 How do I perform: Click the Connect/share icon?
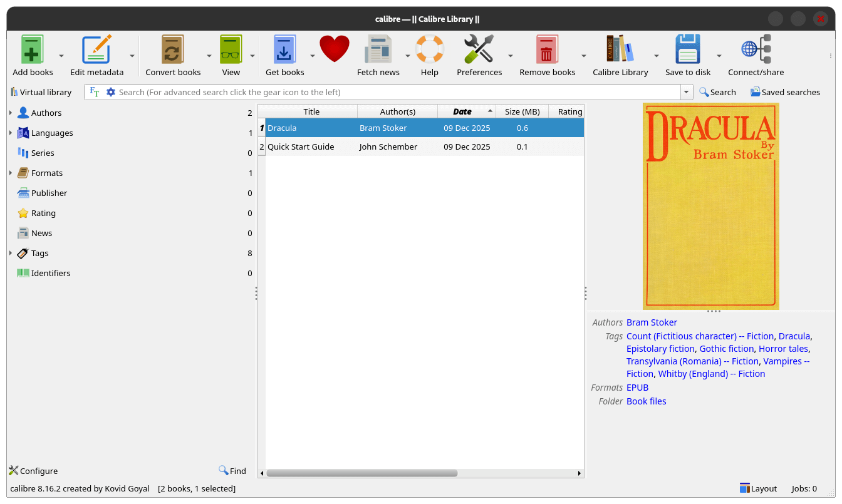tap(756, 50)
